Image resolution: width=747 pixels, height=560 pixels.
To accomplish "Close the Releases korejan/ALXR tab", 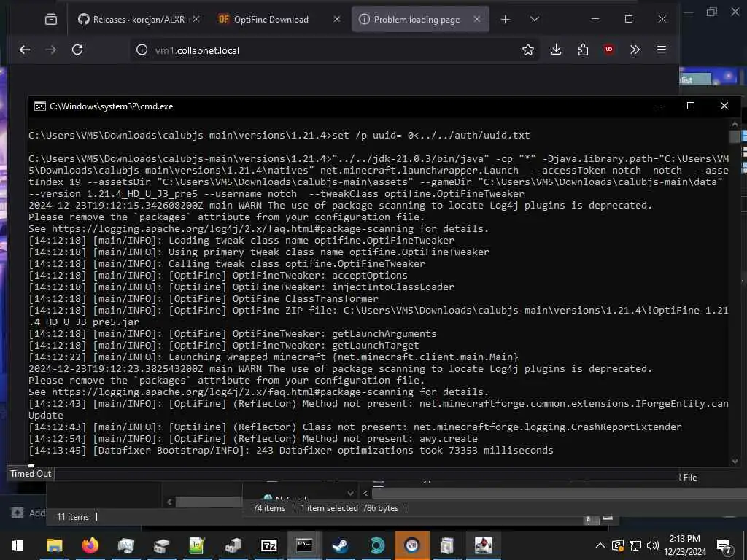I will [196, 19].
